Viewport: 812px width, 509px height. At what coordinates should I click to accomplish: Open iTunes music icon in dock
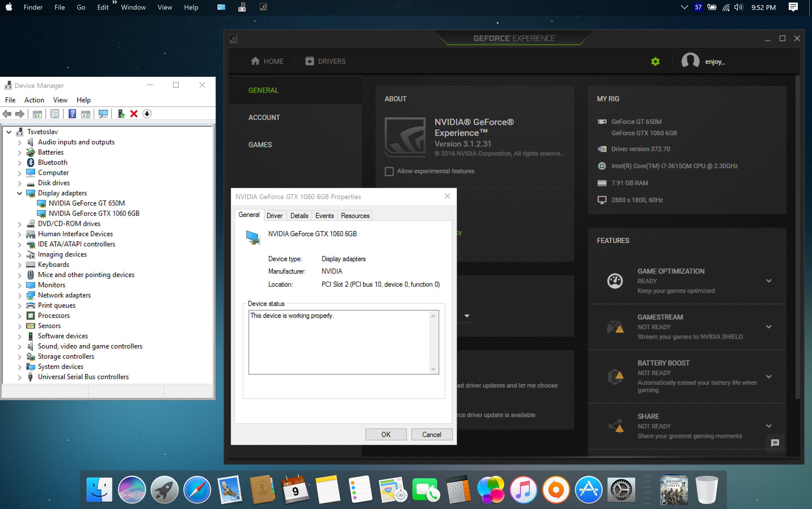tap(523, 490)
